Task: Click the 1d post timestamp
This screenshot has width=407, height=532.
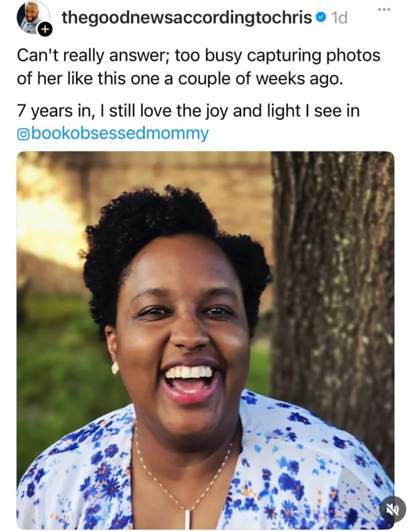Action: 339,18
